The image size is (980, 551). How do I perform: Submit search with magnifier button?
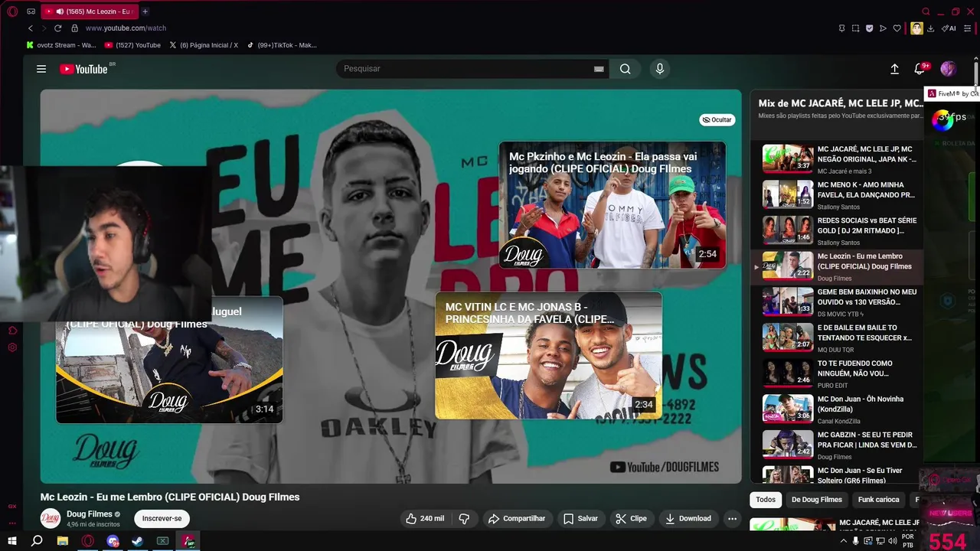click(626, 69)
